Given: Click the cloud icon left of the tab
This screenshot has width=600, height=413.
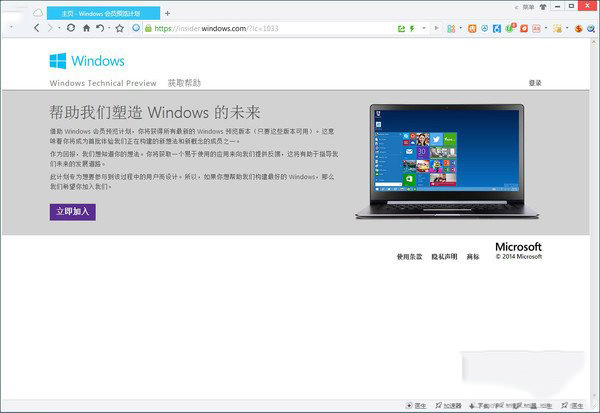Looking at the screenshot, I should click(38, 13).
